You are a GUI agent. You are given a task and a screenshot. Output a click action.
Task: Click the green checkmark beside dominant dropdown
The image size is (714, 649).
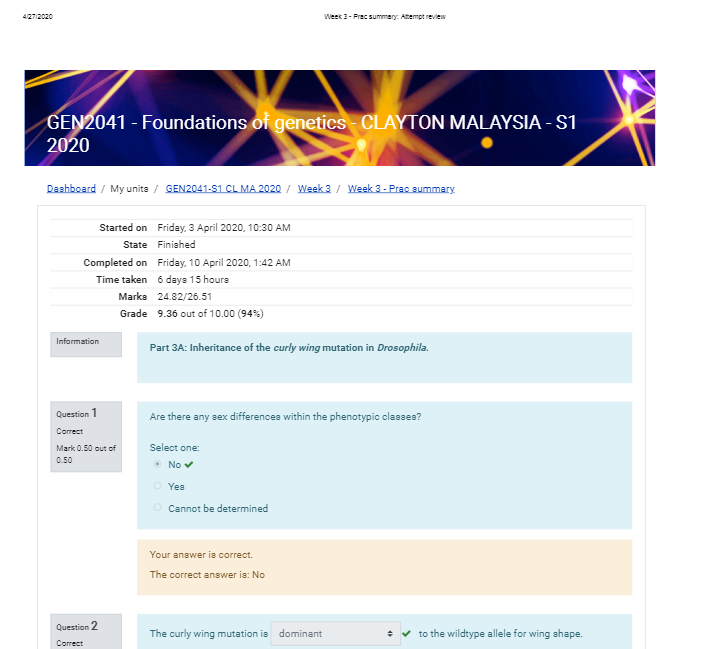407,634
